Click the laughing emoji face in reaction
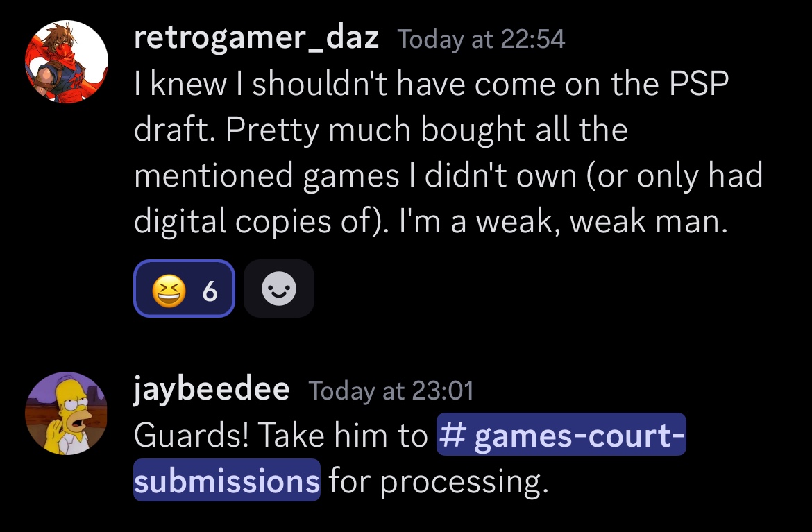Screen dimensions: 812x532 169,291
